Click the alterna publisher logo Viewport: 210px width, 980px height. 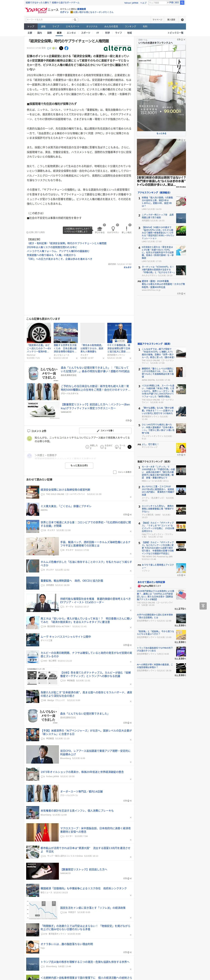[x=117, y=48]
